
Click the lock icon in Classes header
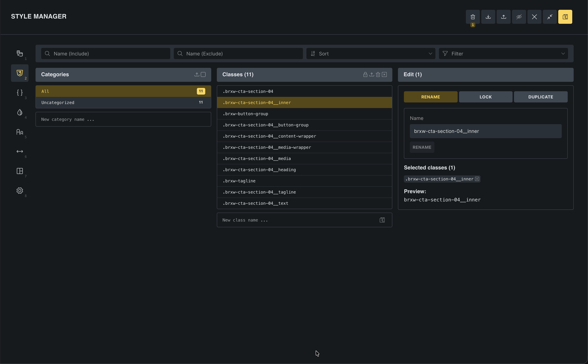click(x=365, y=75)
